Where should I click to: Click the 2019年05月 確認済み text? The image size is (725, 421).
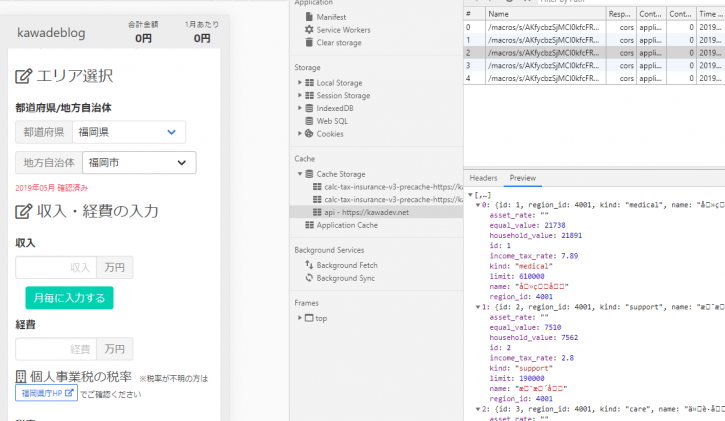(51, 188)
